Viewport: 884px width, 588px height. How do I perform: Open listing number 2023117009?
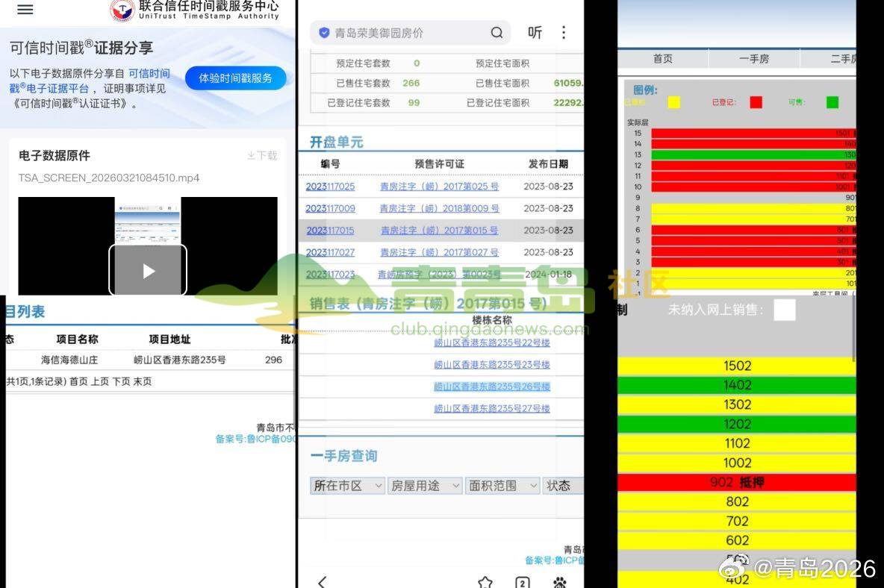(x=330, y=208)
